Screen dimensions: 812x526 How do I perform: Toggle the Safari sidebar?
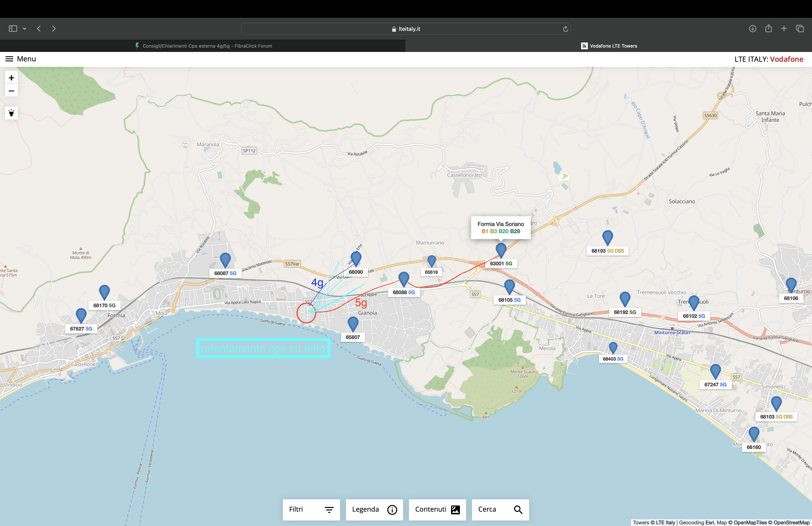point(13,29)
